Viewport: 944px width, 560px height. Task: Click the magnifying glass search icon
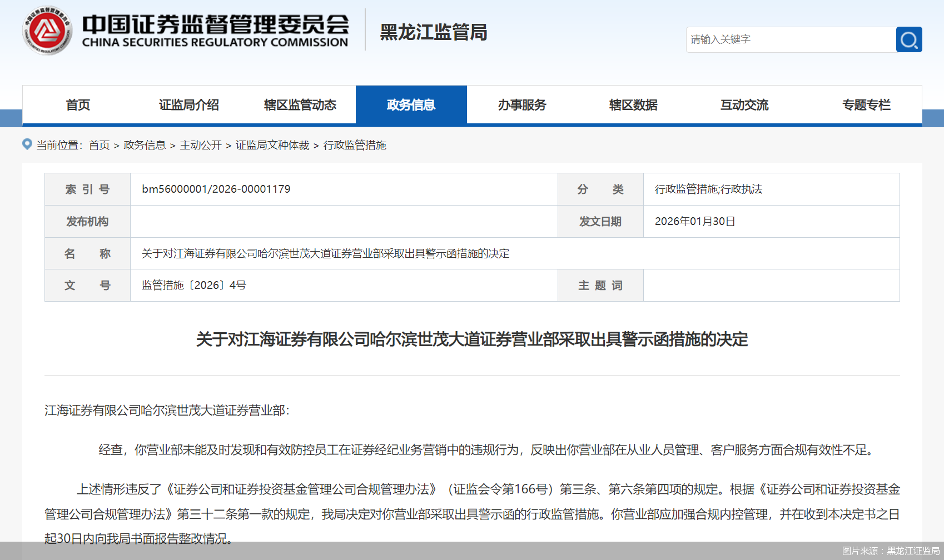pyautogui.click(x=908, y=39)
